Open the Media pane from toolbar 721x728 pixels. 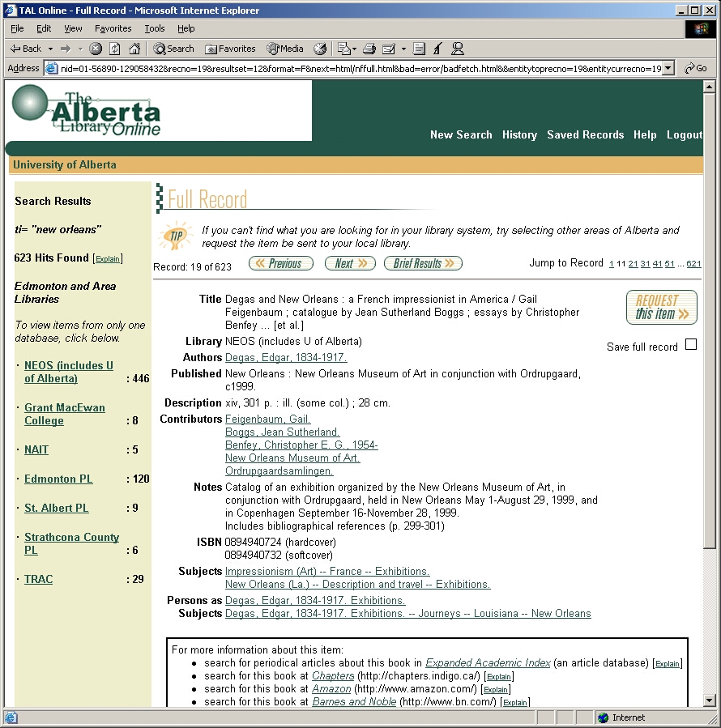[285, 49]
